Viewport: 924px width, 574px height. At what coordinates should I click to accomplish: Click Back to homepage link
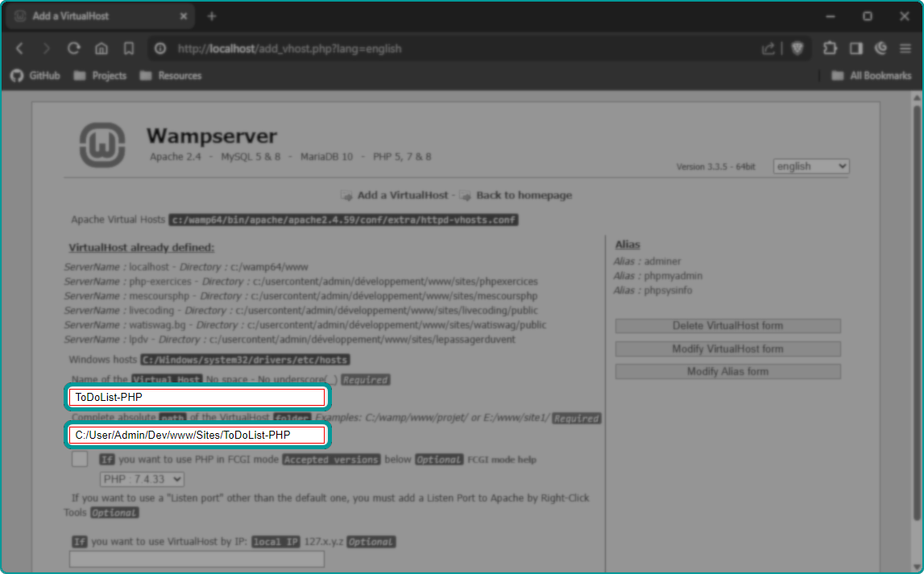click(524, 195)
